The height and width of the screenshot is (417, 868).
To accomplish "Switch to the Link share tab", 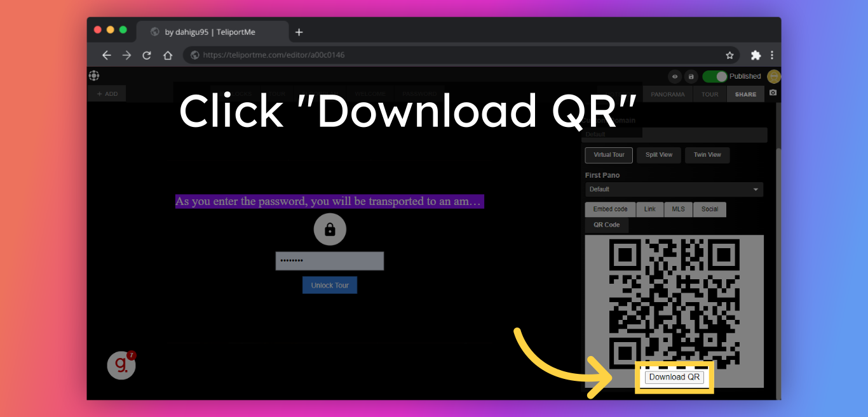I will (650, 209).
